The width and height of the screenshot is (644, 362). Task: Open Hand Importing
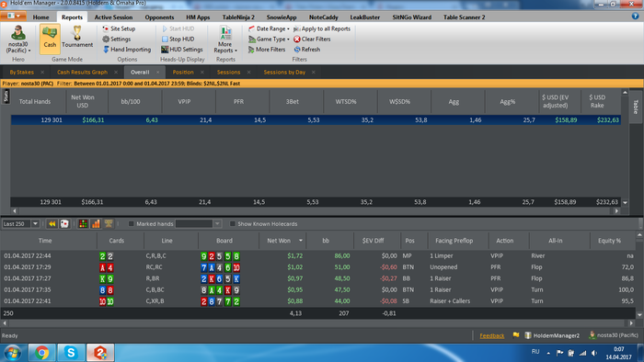pyautogui.click(x=127, y=50)
